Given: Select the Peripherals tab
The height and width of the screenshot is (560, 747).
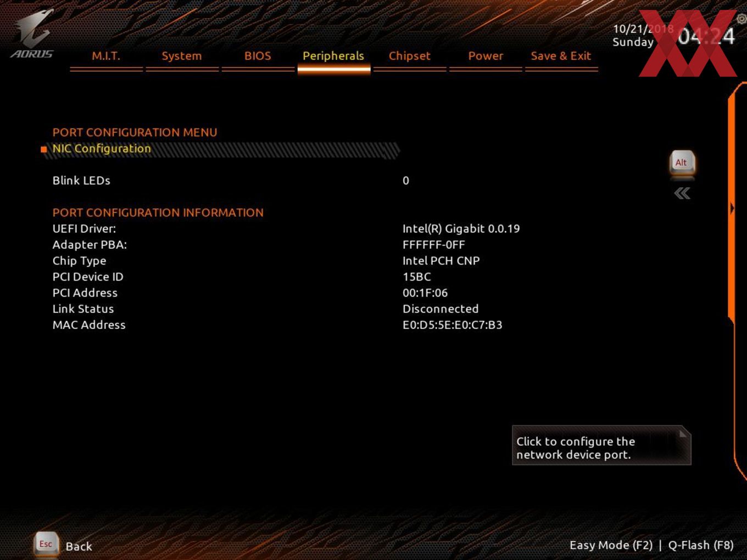Looking at the screenshot, I should [333, 56].
